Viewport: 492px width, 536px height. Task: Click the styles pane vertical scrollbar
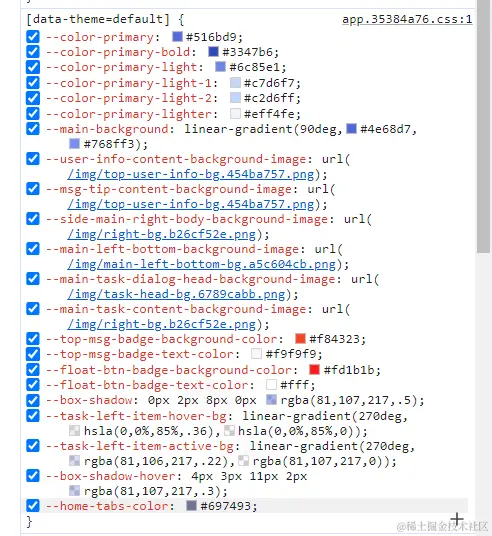pyautogui.click(x=484, y=126)
